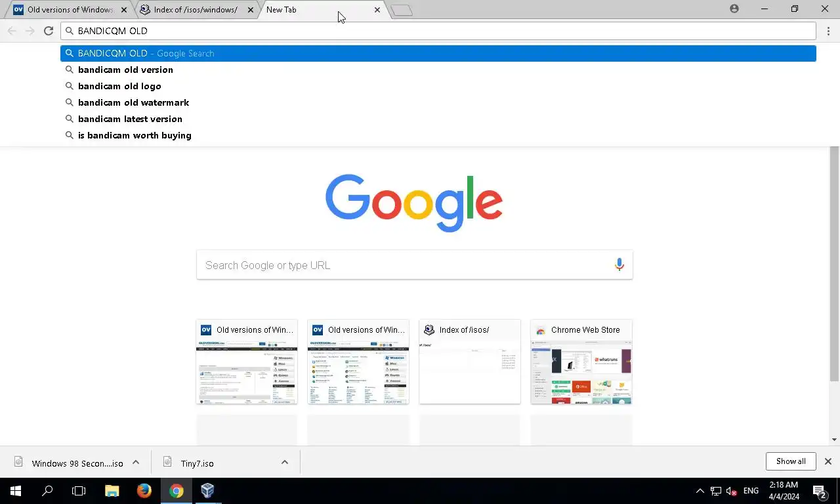This screenshot has width=840, height=504.
Task: Open the Chrome profile avatar icon
Action: (734, 9)
